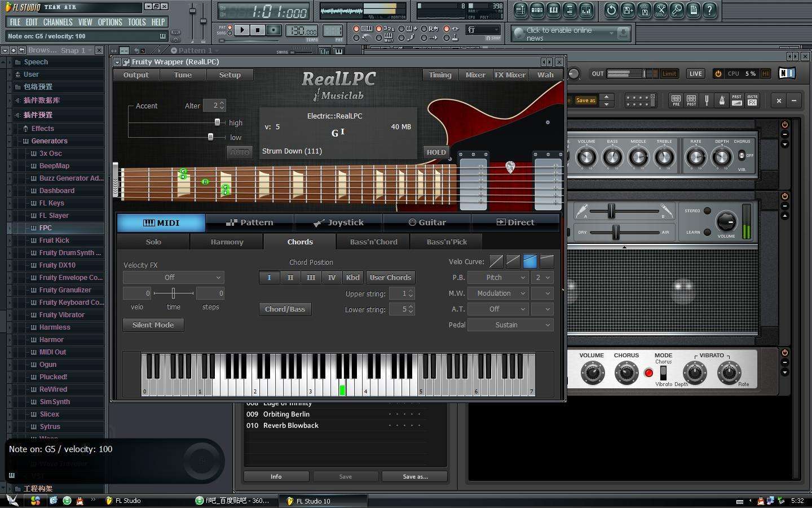Select the last Velo Curve icon

(x=546, y=261)
